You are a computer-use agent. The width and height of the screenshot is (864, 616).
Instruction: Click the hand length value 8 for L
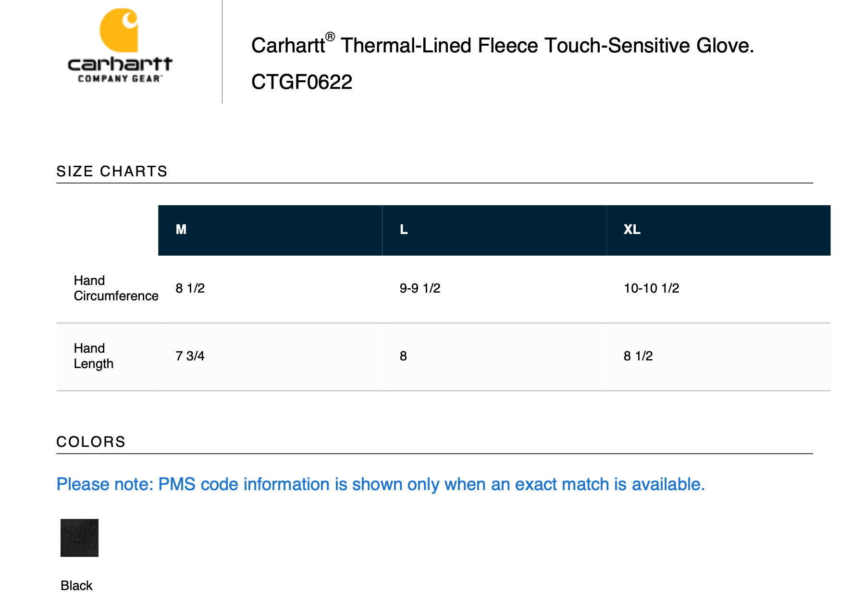(403, 356)
